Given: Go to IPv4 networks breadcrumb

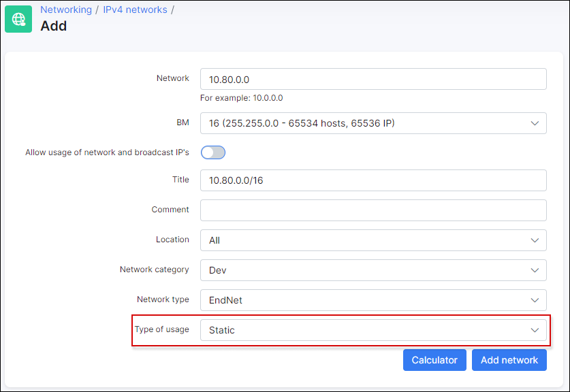Looking at the screenshot, I should click(x=135, y=10).
